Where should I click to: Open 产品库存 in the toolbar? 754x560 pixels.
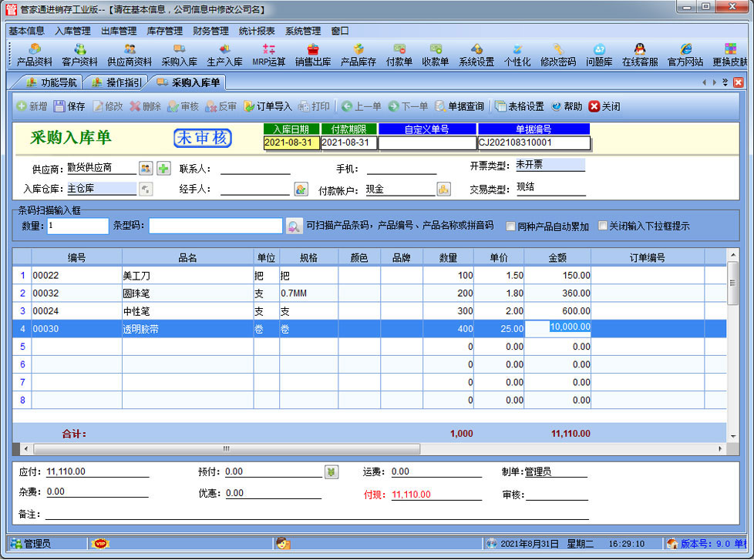click(358, 55)
